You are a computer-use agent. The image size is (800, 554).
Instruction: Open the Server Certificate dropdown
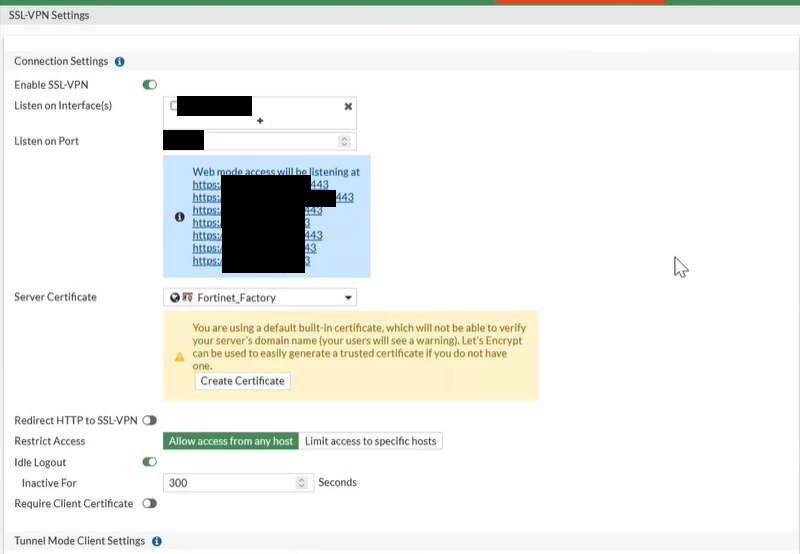point(260,297)
